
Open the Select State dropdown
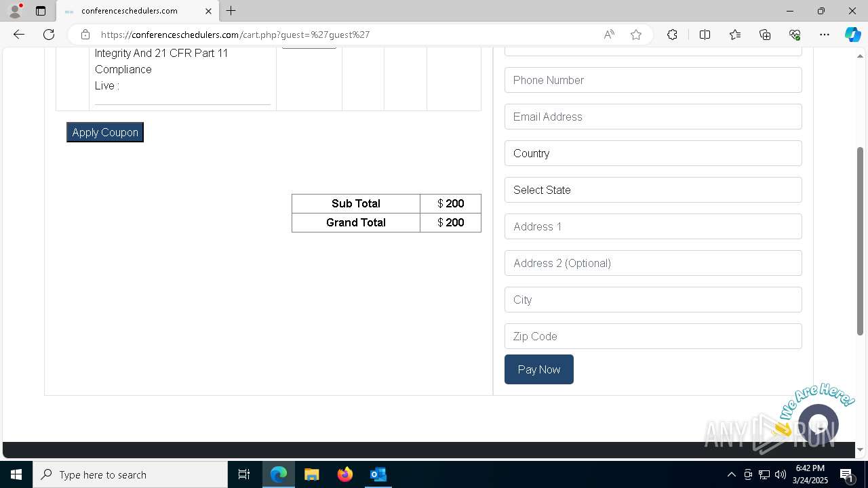653,190
